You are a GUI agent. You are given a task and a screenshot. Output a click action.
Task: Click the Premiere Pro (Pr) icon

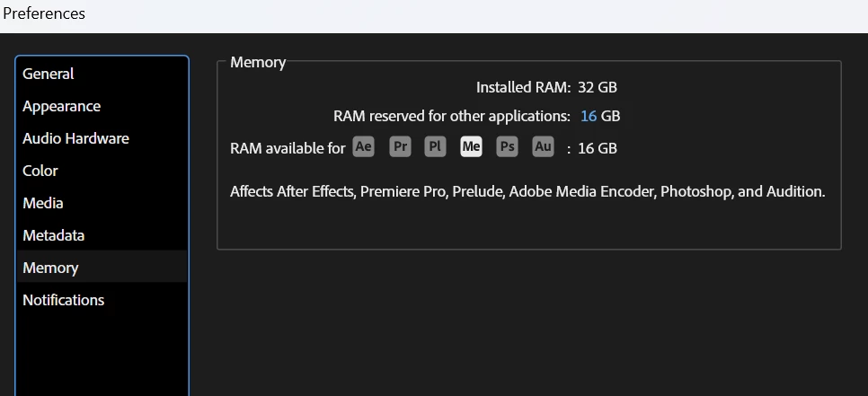click(400, 147)
